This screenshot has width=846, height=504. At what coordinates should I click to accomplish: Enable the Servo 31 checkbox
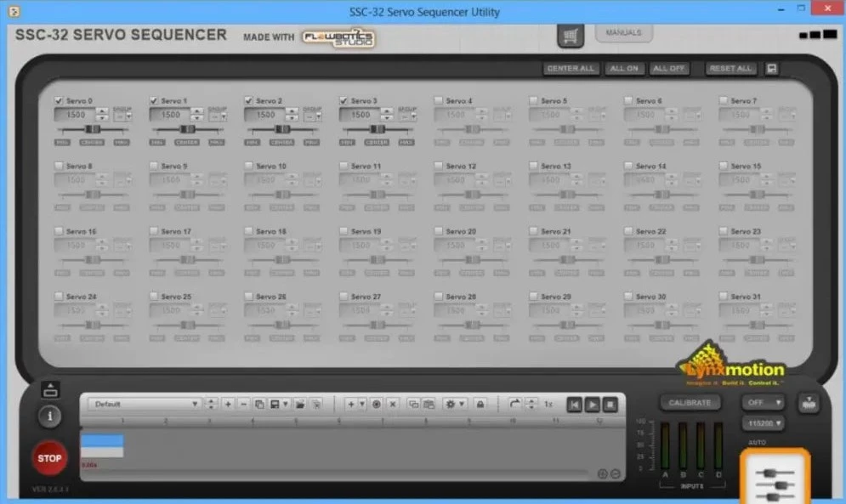tap(724, 297)
